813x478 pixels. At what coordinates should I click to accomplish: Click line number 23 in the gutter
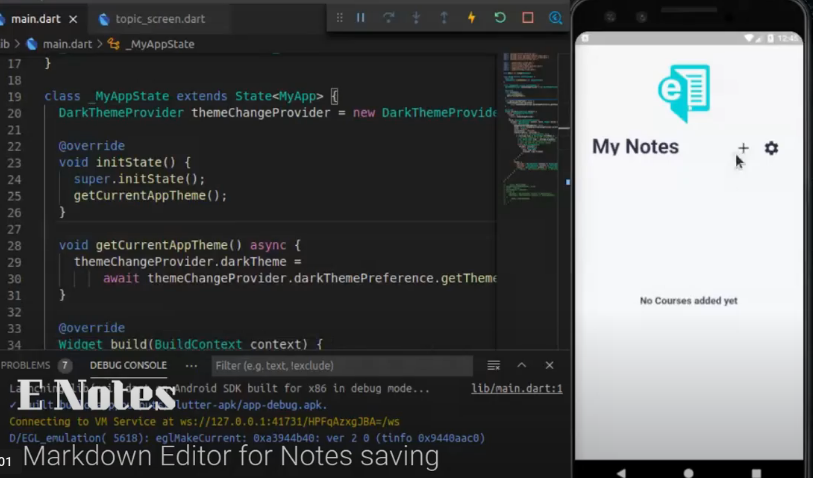tap(14, 163)
